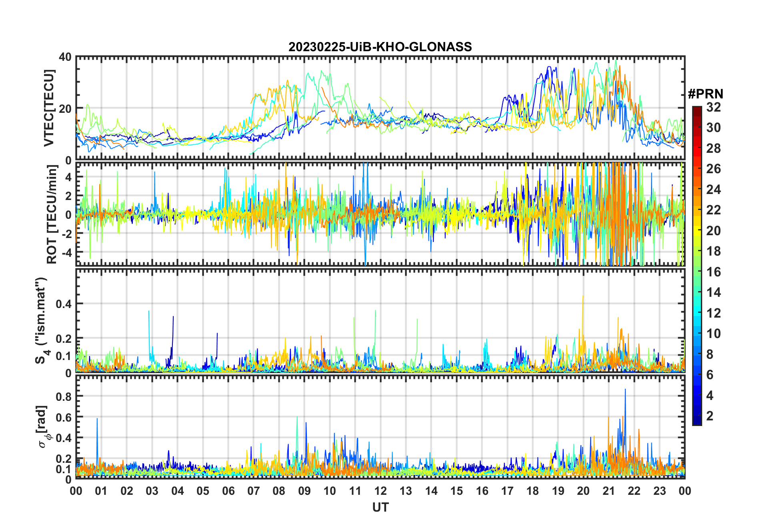761x532 pixels.
Task: Select the -4 tick on ROT axis
Action: (x=67, y=252)
